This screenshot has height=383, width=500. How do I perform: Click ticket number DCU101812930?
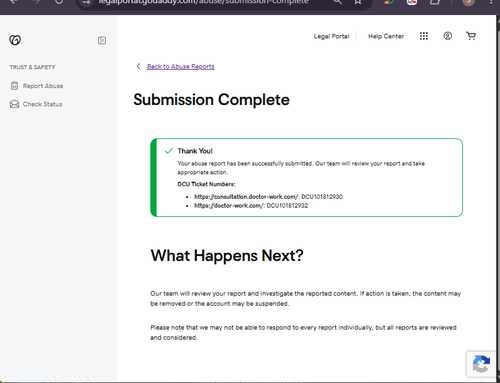point(322,197)
